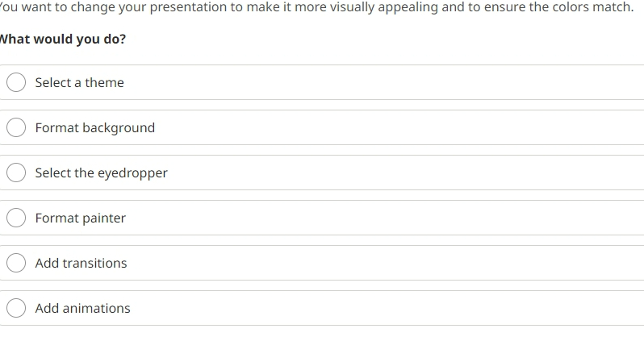Click the 'Select a theme' label text
Image resolution: width=644 pixels, height=341 pixels.
click(79, 82)
